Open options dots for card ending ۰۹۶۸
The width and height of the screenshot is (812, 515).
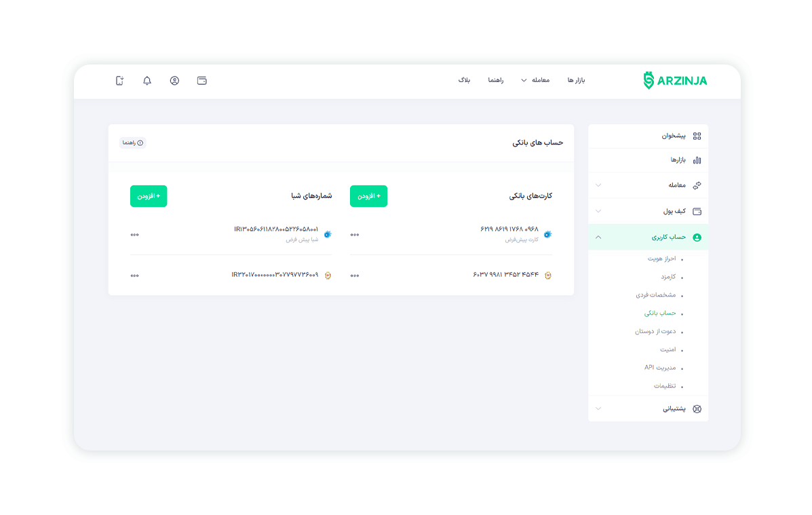point(355,235)
